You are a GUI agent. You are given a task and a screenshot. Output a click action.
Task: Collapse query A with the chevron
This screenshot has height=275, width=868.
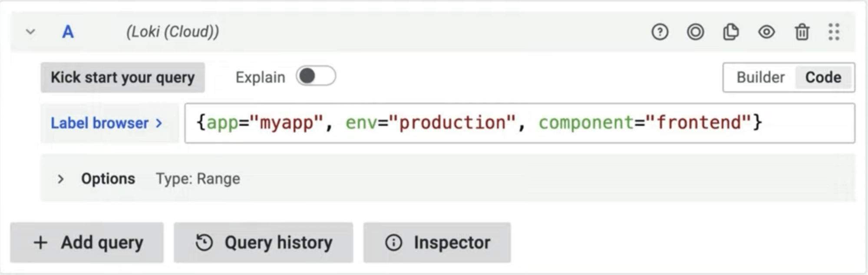(29, 32)
